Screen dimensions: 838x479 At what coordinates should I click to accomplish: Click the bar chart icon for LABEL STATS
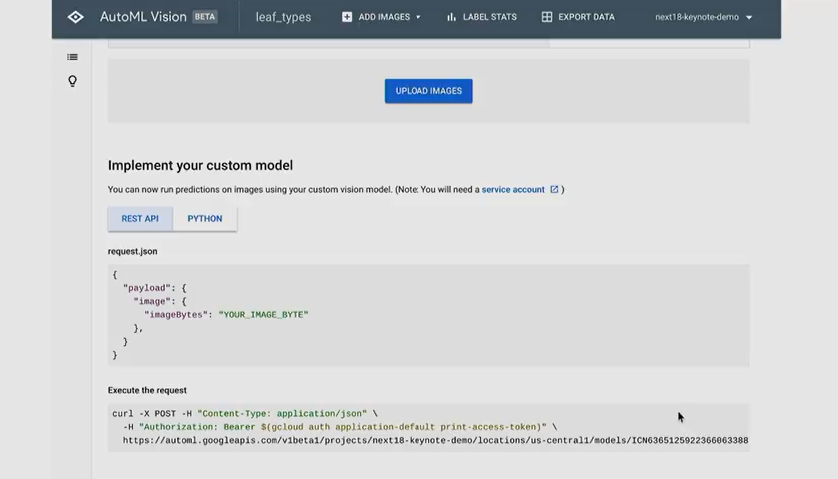pyautogui.click(x=451, y=17)
